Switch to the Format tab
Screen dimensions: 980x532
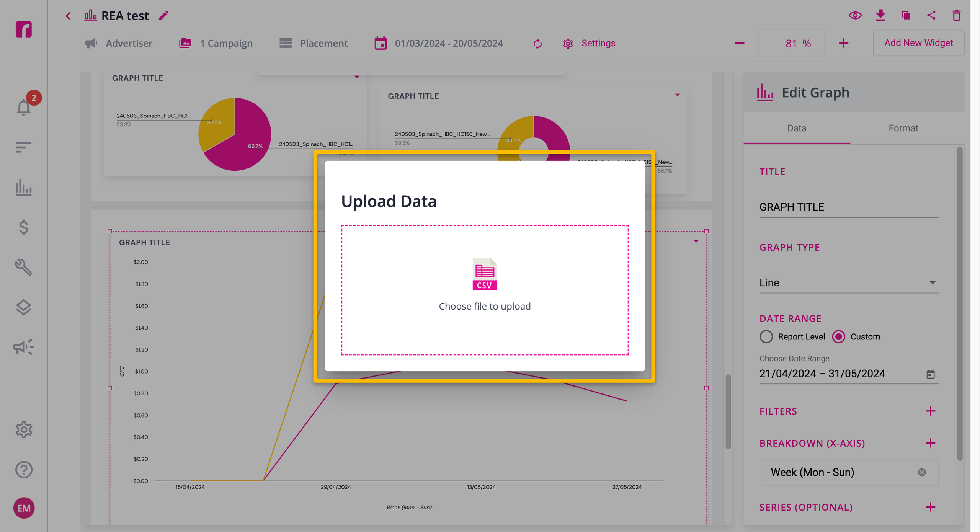[903, 128]
